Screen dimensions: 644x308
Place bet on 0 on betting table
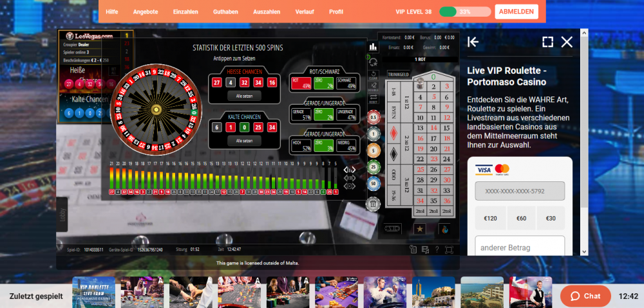coord(433,77)
